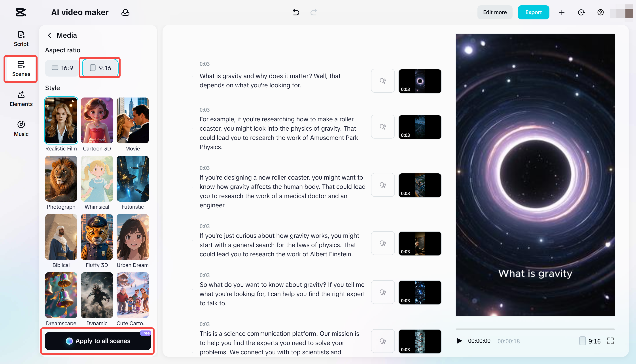636x364 pixels.
Task: Select the 9:16 aspect ratio
Action: pos(99,68)
